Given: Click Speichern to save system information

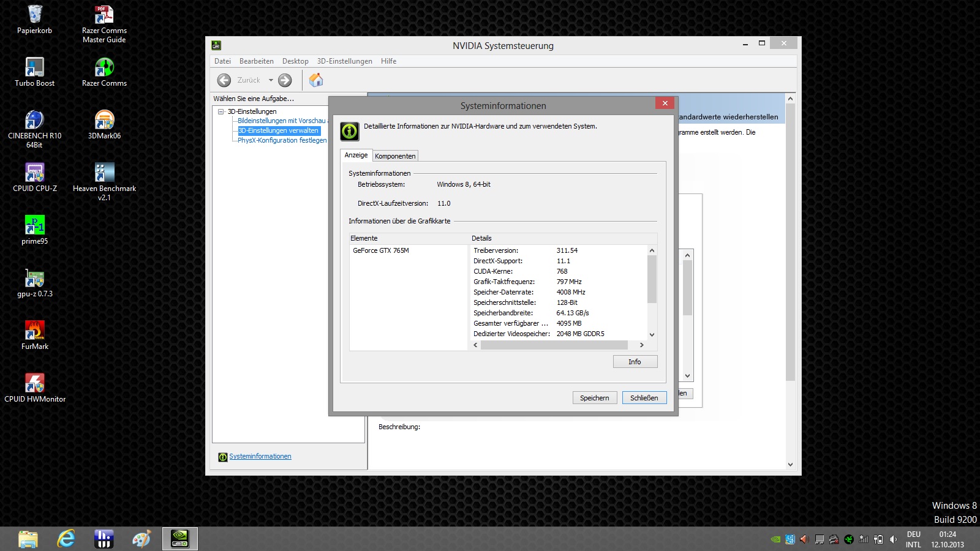Looking at the screenshot, I should [x=595, y=398].
